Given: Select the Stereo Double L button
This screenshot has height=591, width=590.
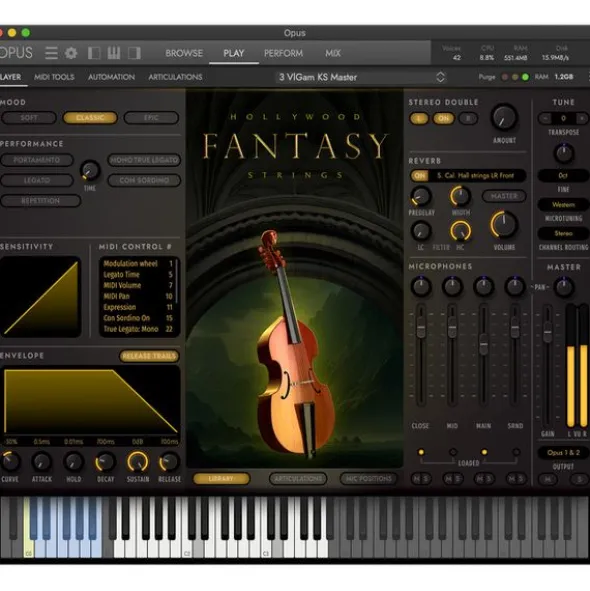Looking at the screenshot, I should pyautogui.click(x=419, y=118).
